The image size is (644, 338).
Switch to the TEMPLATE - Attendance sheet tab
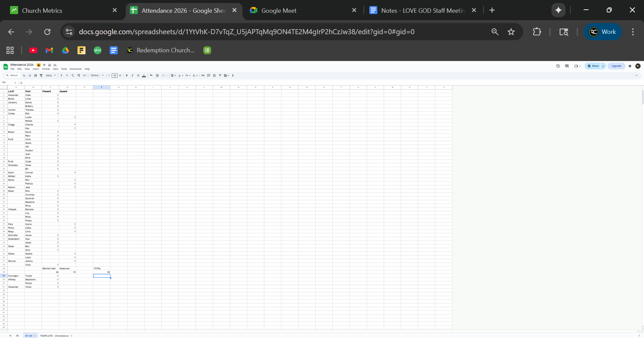click(x=54, y=336)
